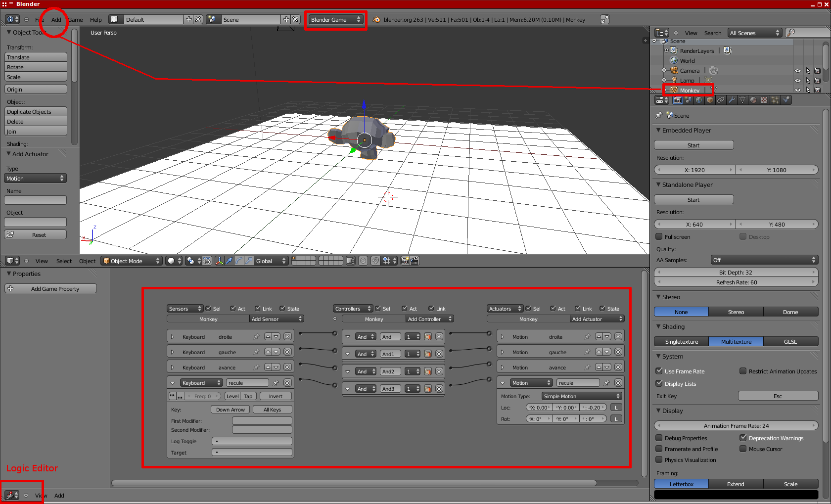Click the Outliner search input field
This screenshot has height=504, width=831.
808,33
